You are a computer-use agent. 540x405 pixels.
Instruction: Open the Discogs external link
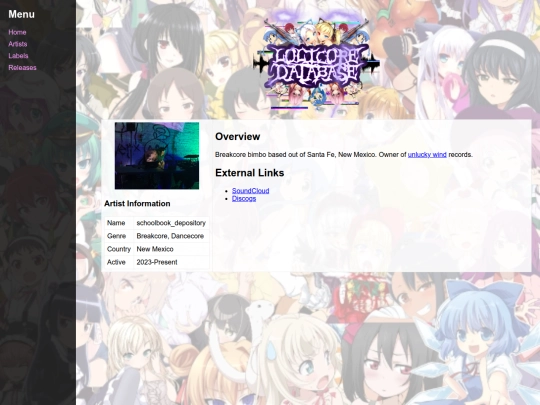[x=244, y=199]
